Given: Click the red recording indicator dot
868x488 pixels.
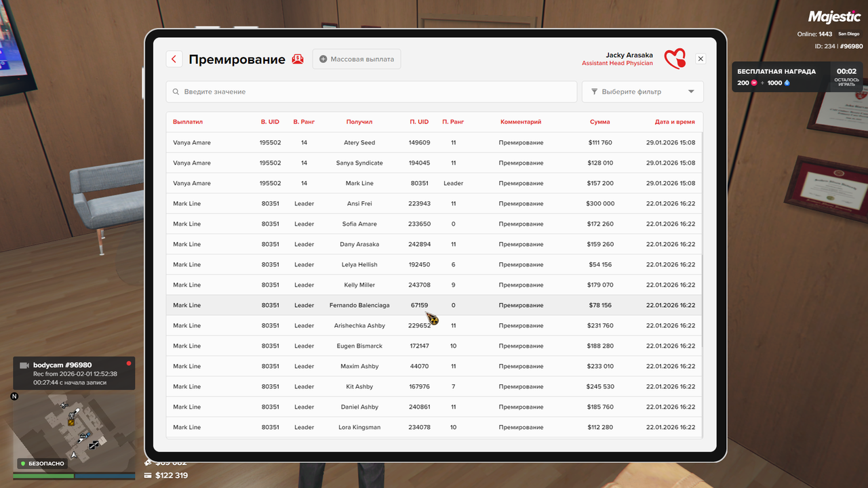Looking at the screenshot, I should point(128,363).
